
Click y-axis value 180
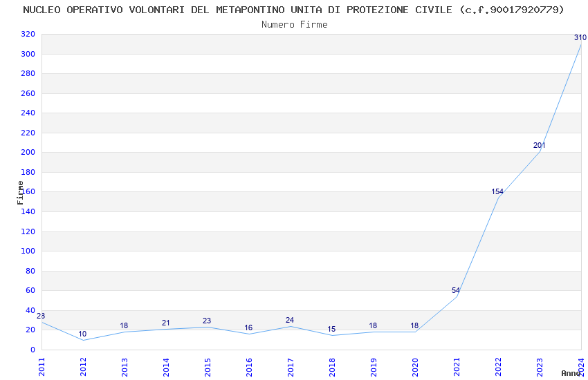pyautogui.click(x=28, y=172)
